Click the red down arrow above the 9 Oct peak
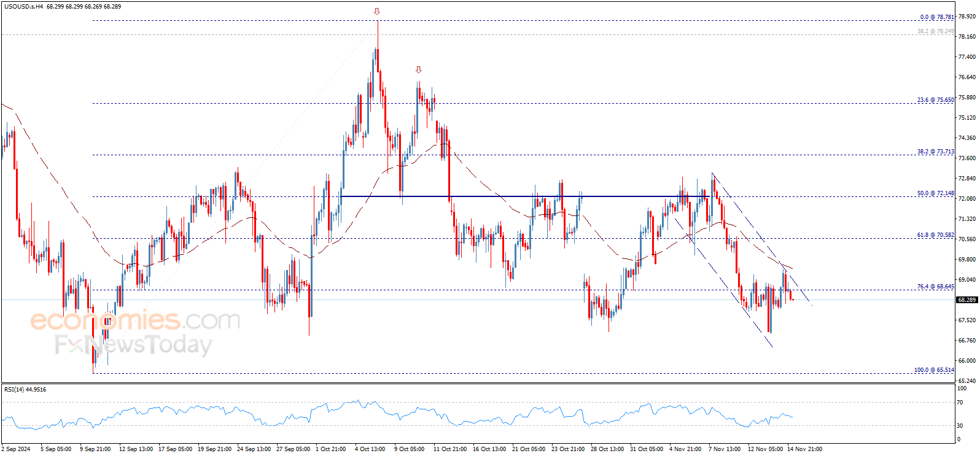 [418, 70]
